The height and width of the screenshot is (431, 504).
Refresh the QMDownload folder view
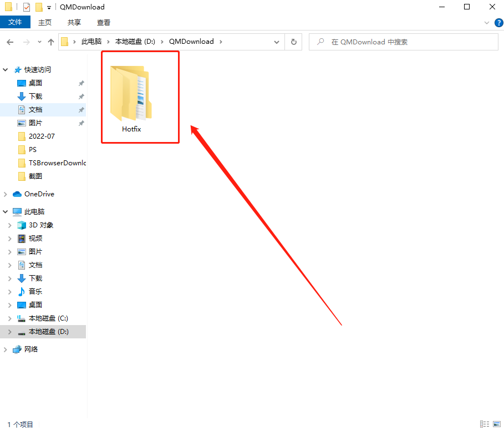(293, 41)
